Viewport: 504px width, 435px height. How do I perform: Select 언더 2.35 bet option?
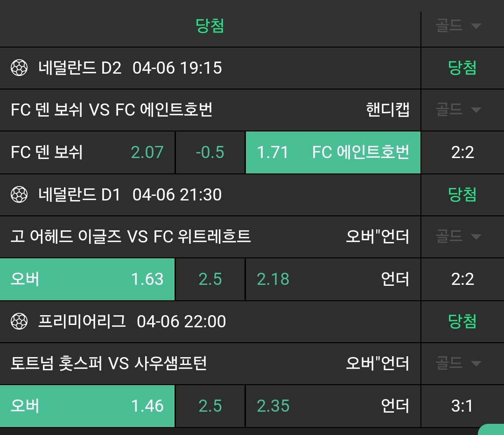point(333,406)
